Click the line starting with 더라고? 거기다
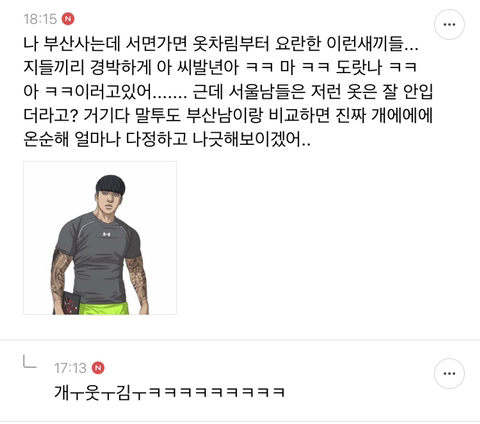 pos(228,115)
